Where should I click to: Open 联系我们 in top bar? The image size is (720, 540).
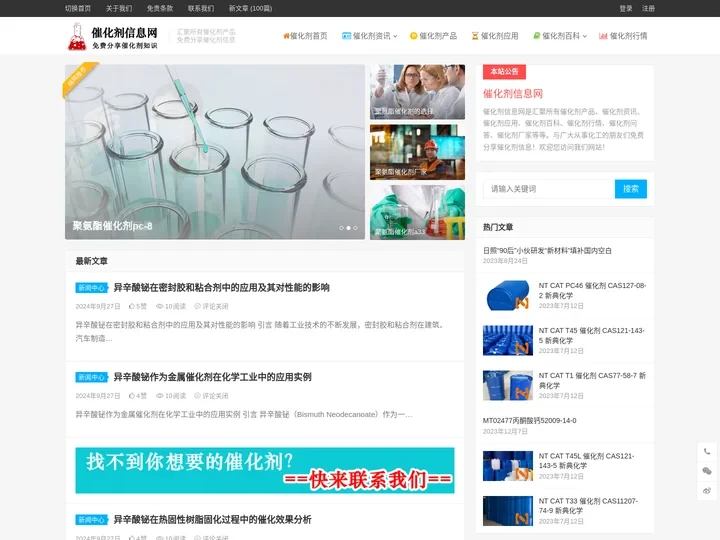pyautogui.click(x=201, y=8)
